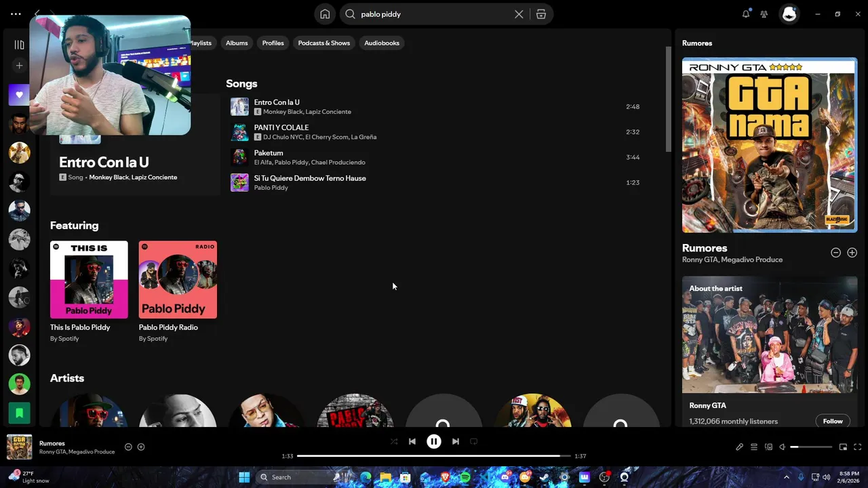Open Steam from the taskbar
The height and width of the screenshot is (488, 868).
coord(545,477)
